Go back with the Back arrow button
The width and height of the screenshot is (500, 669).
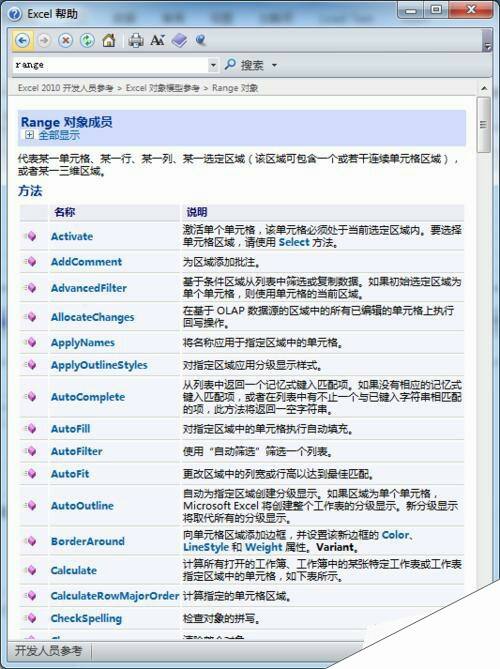pos(23,41)
